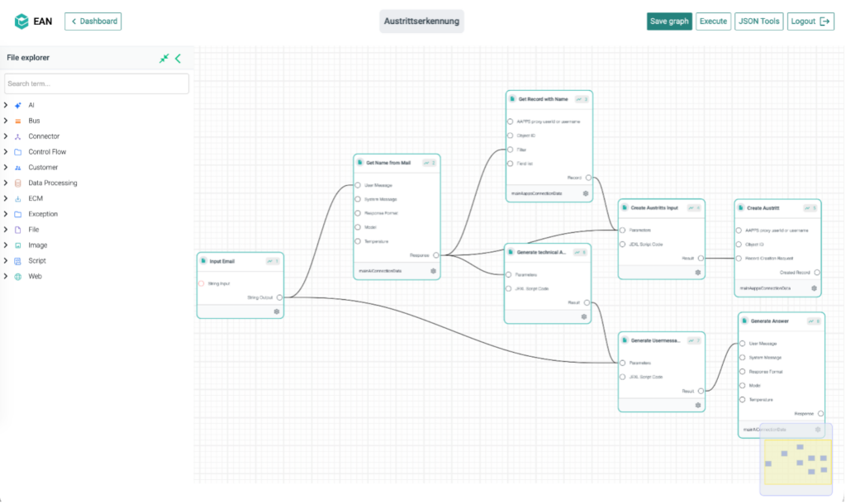Select User Message port on Get Name from Mail

tap(358, 185)
